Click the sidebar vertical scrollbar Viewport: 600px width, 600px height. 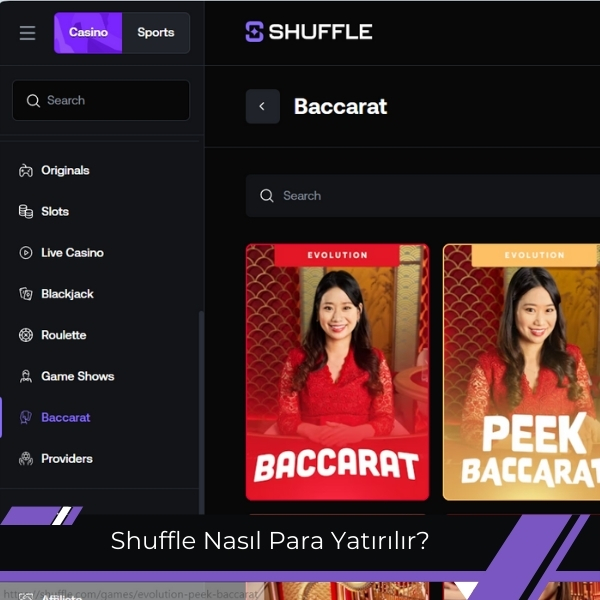click(x=201, y=413)
